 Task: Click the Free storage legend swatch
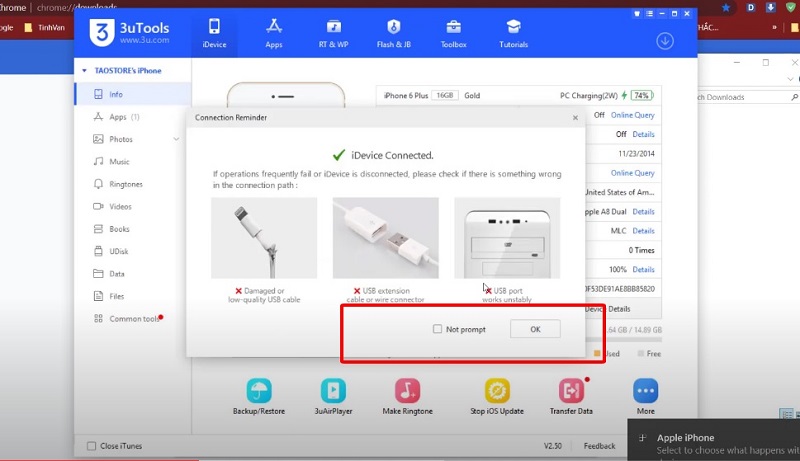point(640,353)
